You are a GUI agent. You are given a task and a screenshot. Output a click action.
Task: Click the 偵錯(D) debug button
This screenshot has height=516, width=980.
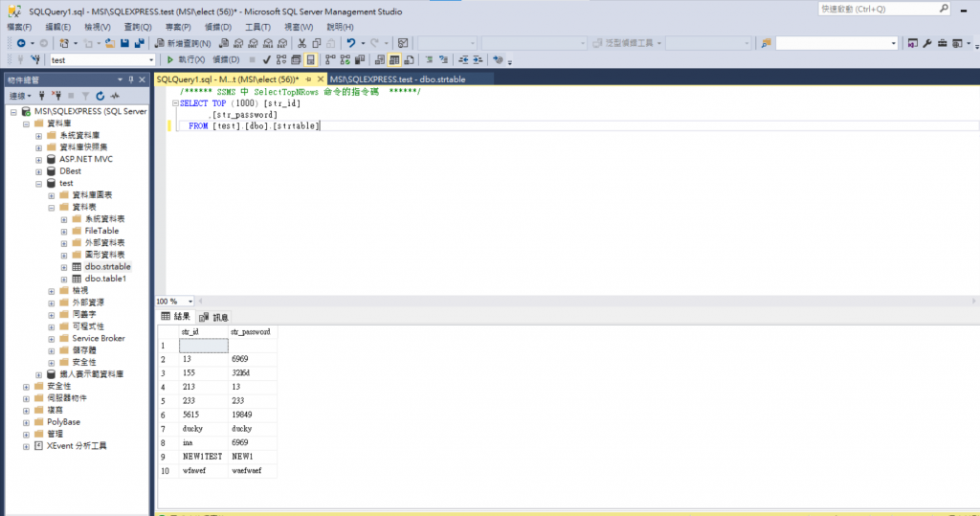click(226, 60)
